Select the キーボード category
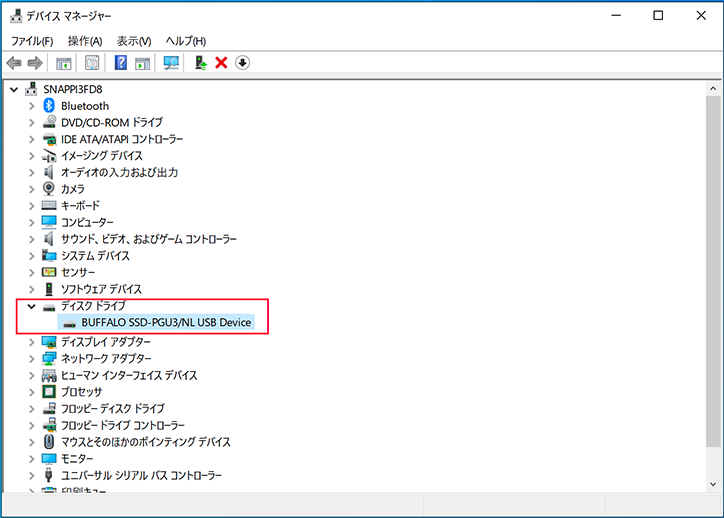This screenshot has width=724, height=518. point(80,206)
